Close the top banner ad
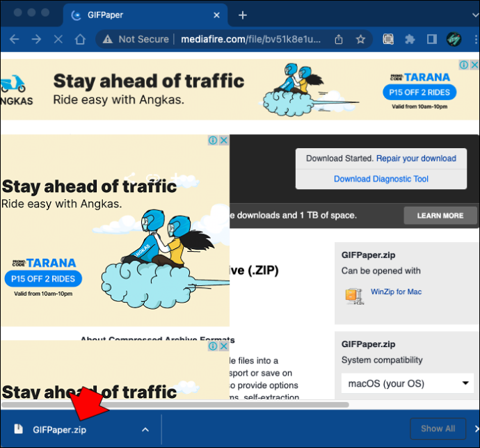Screen dimensions: 480x448 coord(474,65)
